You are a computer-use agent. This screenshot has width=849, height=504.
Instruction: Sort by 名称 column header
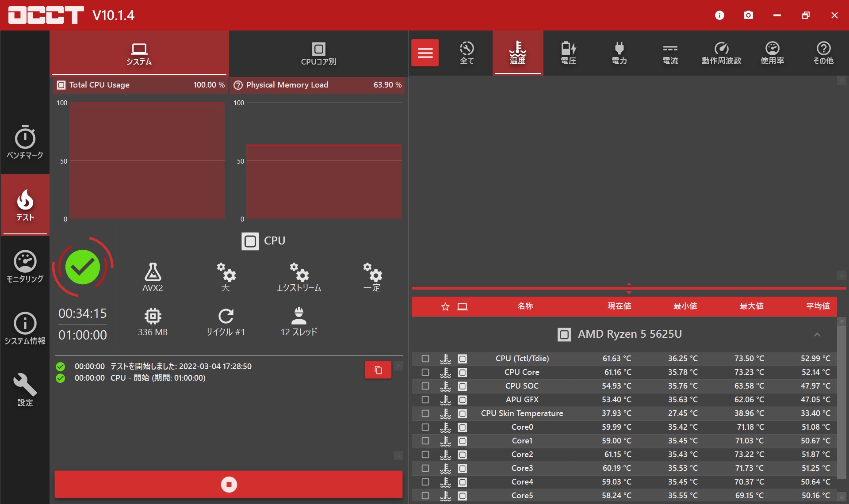525,306
